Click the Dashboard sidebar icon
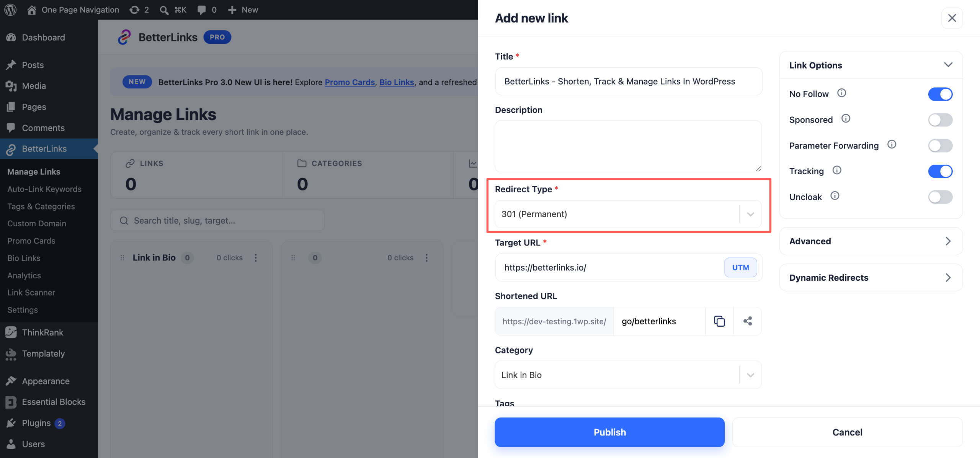Screen dimensions: 980x458 [x=11, y=37]
